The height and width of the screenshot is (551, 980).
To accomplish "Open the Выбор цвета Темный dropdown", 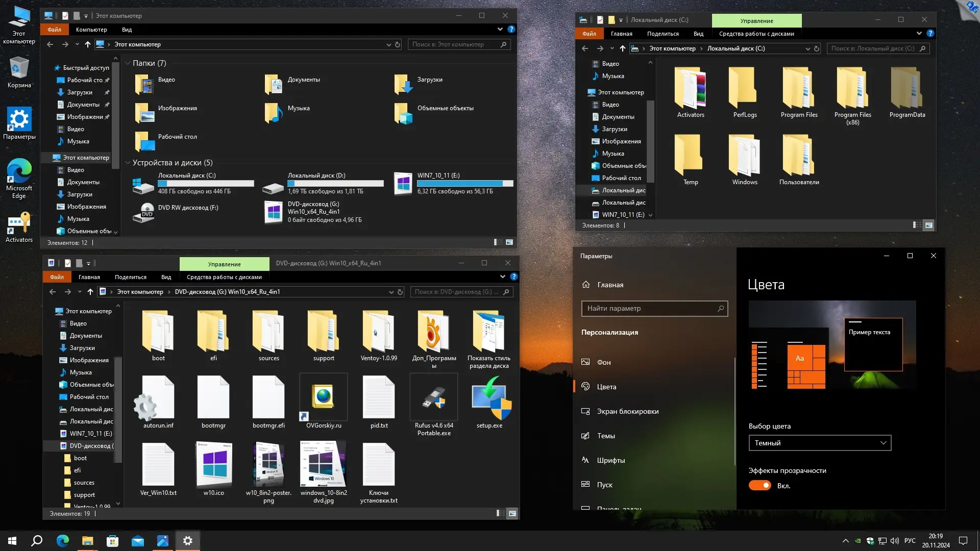I will click(x=820, y=443).
